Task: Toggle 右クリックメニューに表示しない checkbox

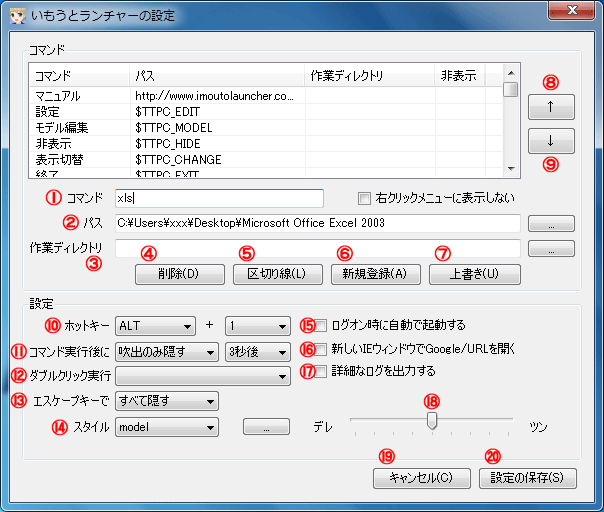Action: point(364,199)
